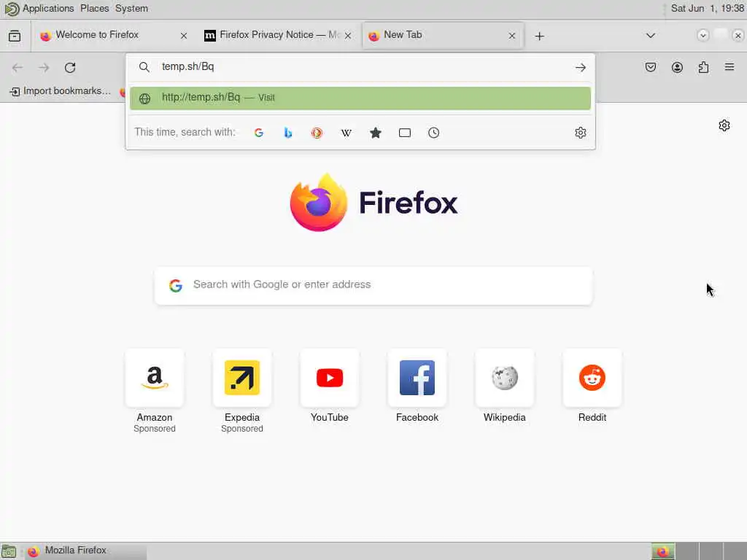Open Firefox View tab overview icon
Screen dimensions: 747x560
15,36
